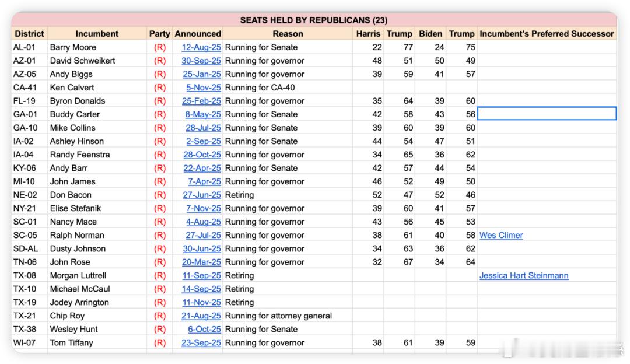Open the 11-Sep-25 link for Morgan Luttrell
Viewport: 630px width, 364px height.
pos(201,275)
